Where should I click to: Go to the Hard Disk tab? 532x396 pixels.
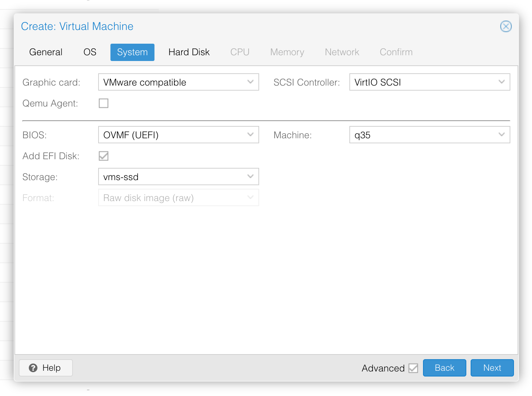pyautogui.click(x=189, y=52)
